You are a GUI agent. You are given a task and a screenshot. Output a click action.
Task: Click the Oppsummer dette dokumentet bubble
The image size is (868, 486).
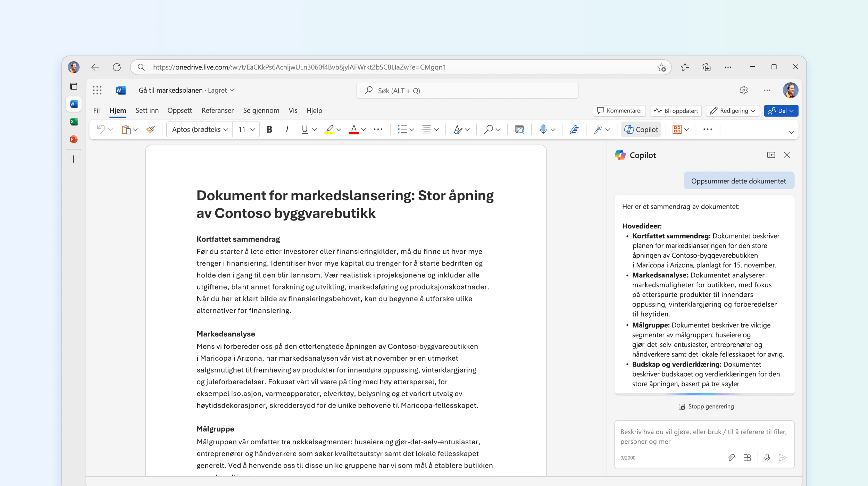(x=738, y=181)
